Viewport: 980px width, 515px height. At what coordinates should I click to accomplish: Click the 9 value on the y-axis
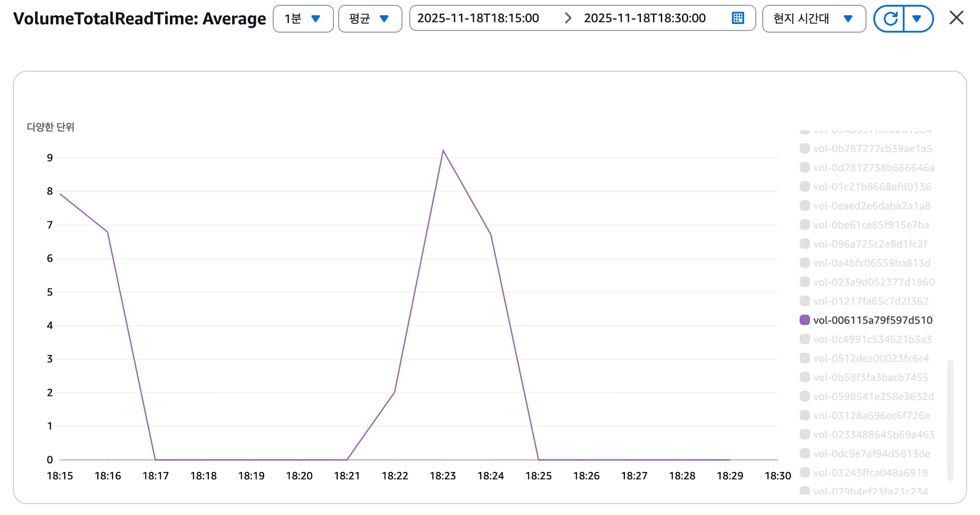click(50, 158)
